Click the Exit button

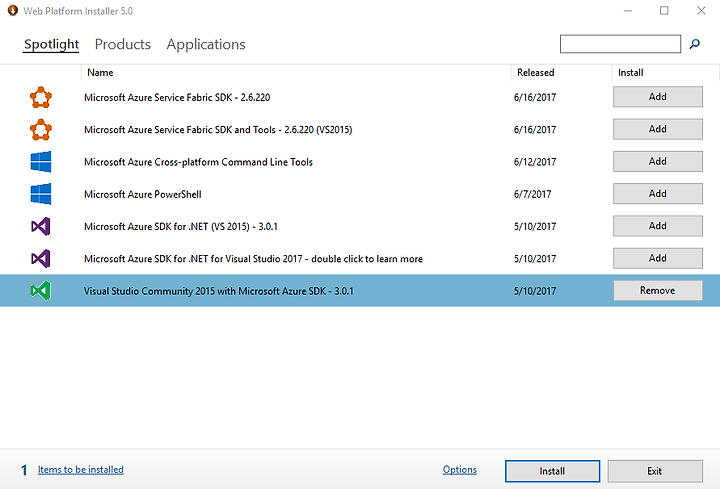tap(655, 471)
